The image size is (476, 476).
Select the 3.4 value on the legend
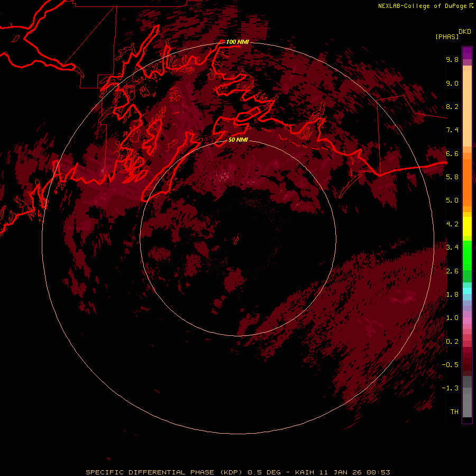(x=452, y=248)
